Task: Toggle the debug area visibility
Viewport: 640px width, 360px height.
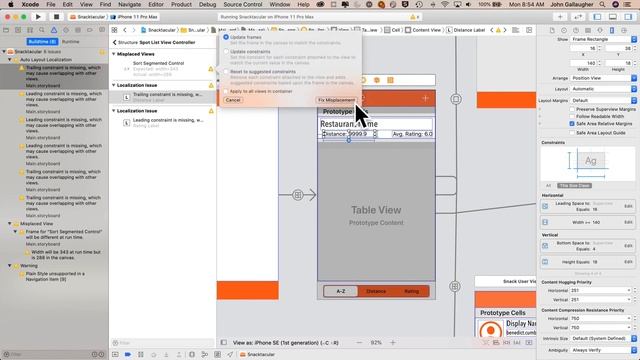Action: tap(613, 17)
